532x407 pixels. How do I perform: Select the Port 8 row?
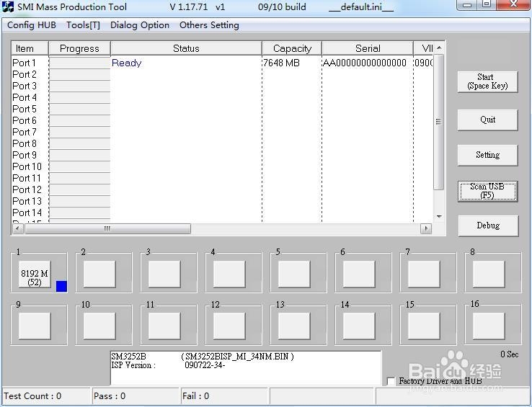point(222,144)
